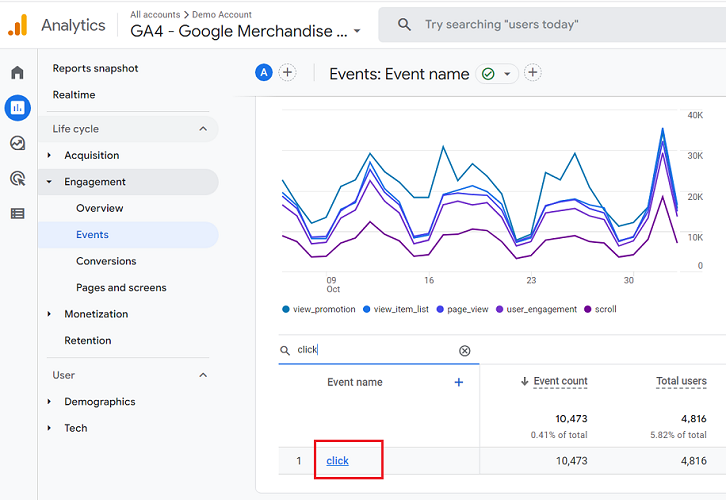Open Conversions under Engagement
Viewport: 726px width, 500px height.
pos(106,261)
